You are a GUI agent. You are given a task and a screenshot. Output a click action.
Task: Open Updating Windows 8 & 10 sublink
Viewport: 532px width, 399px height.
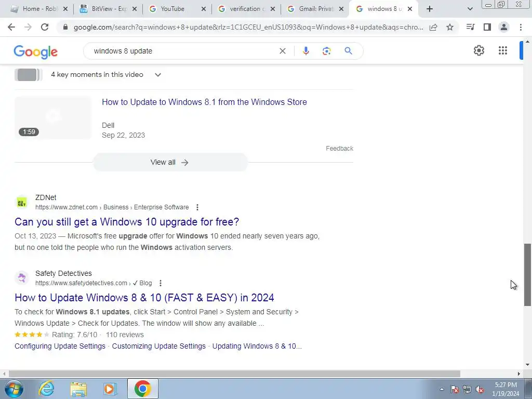[257, 346]
